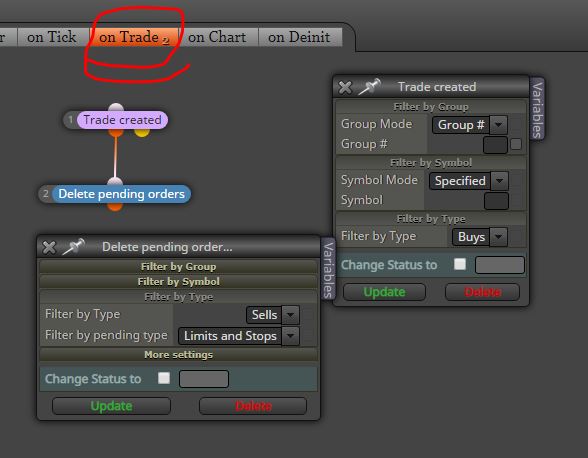Expand the More settings section
Viewport: 588px width, 458px height.
click(178, 355)
